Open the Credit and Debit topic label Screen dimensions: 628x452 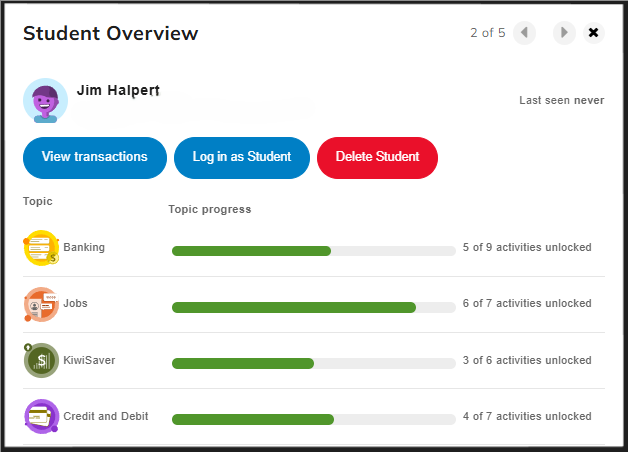click(x=106, y=416)
